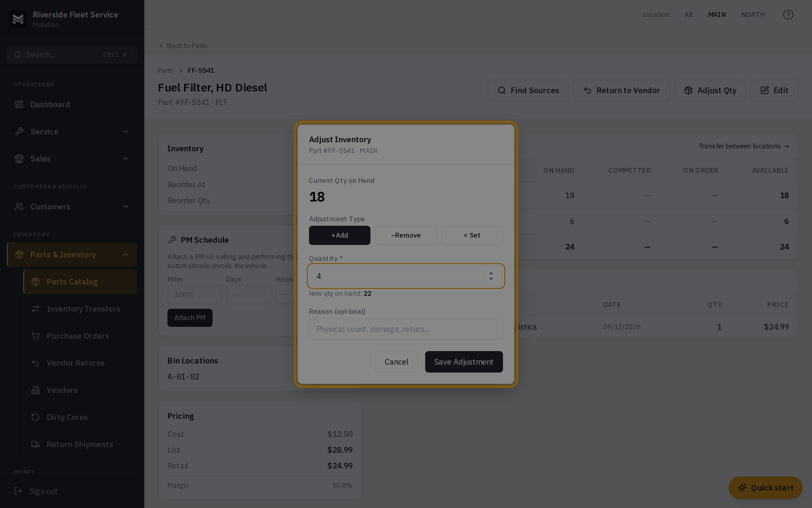The image size is (812, 508).
Task: Click the Dashboard grid icon
Action: point(19,104)
